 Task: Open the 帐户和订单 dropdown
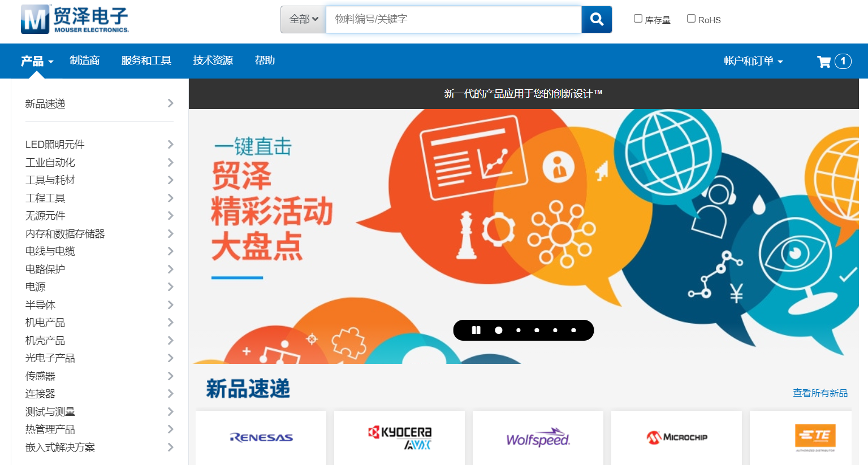(x=753, y=61)
